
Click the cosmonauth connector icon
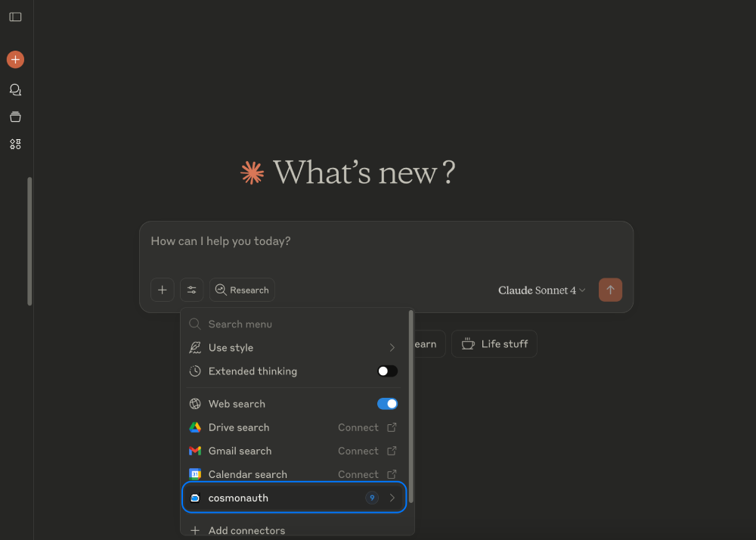pos(195,498)
